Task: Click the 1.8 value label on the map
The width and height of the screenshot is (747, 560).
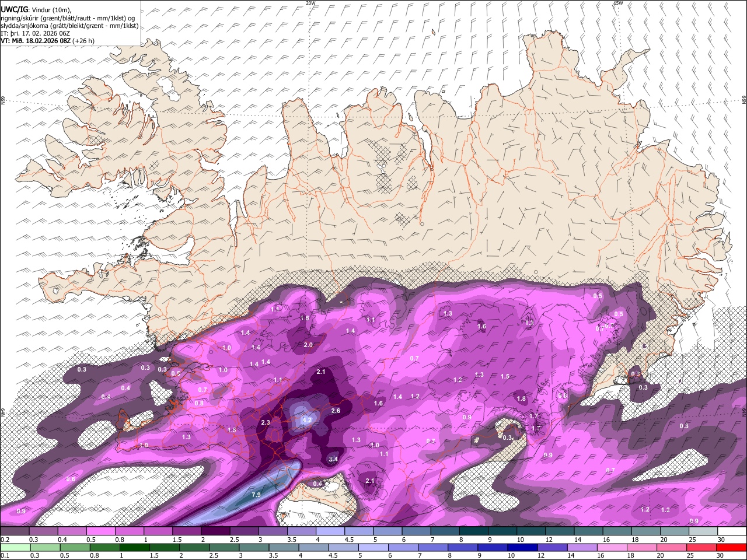Action: click(521, 399)
